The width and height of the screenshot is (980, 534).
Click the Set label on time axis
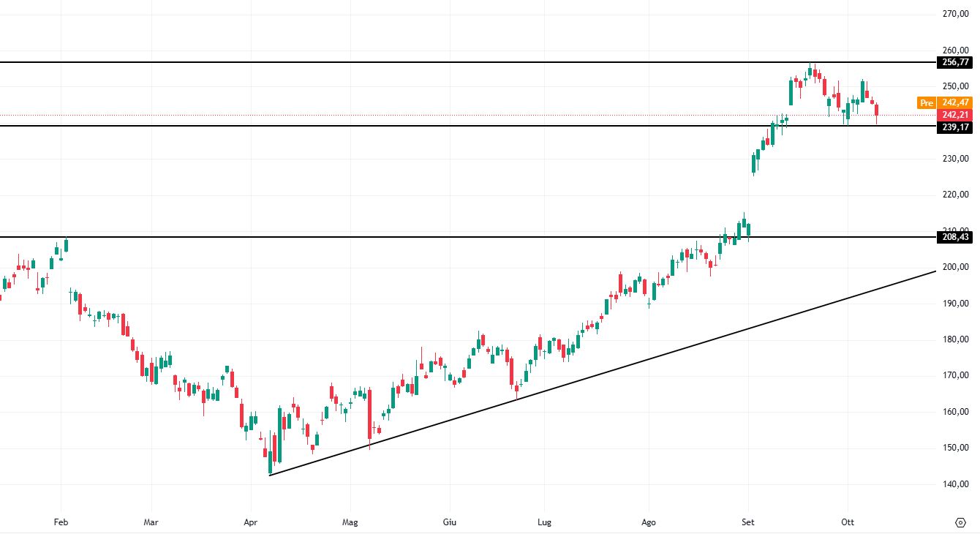point(748,522)
